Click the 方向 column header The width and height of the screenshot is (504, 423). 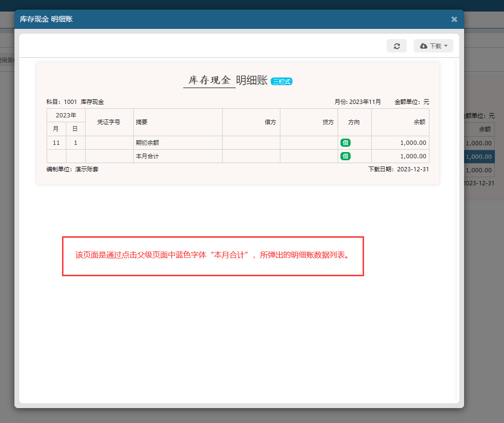click(354, 122)
